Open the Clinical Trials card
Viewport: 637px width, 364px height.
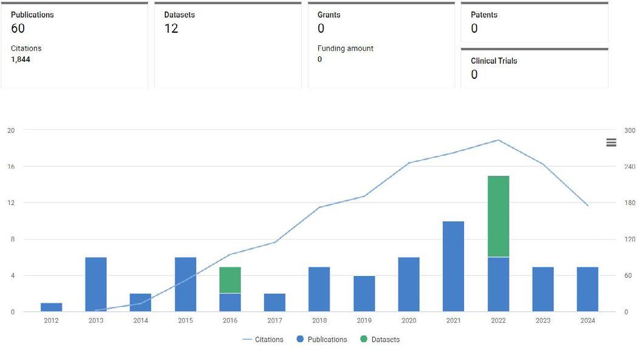(534, 68)
